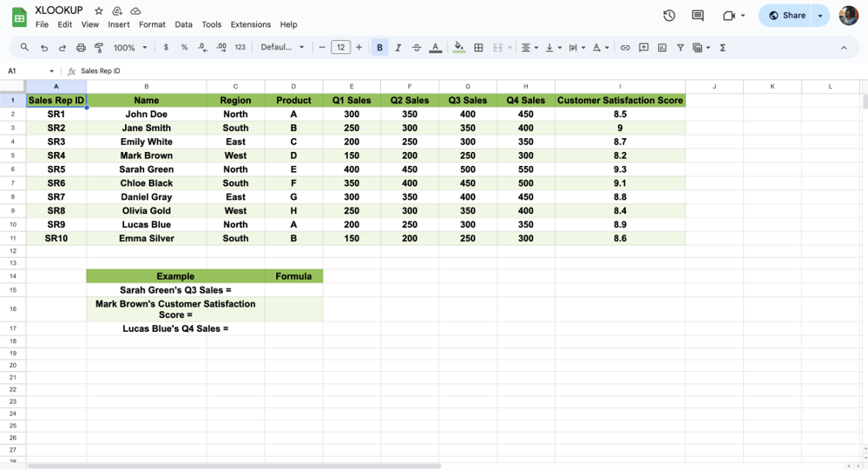The image size is (868, 470).
Task: Star the XLOOKUP document
Action: (99, 10)
